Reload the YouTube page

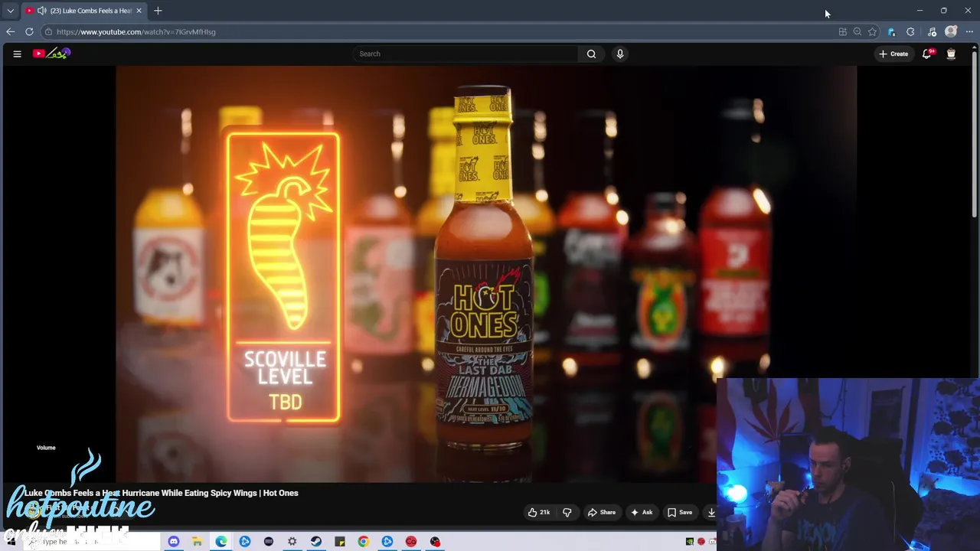click(x=29, y=31)
